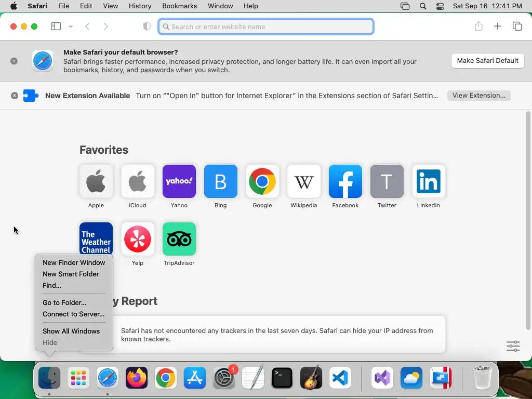Open the Facebook favorite
The height and width of the screenshot is (399, 532).
point(345,181)
